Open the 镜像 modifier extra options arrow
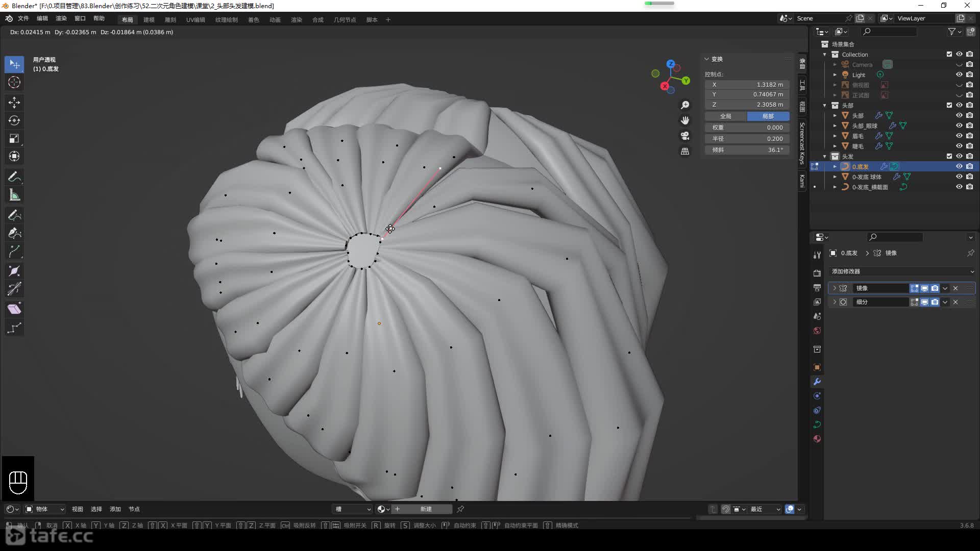Screen dimensions: 980x551 coord(945,288)
